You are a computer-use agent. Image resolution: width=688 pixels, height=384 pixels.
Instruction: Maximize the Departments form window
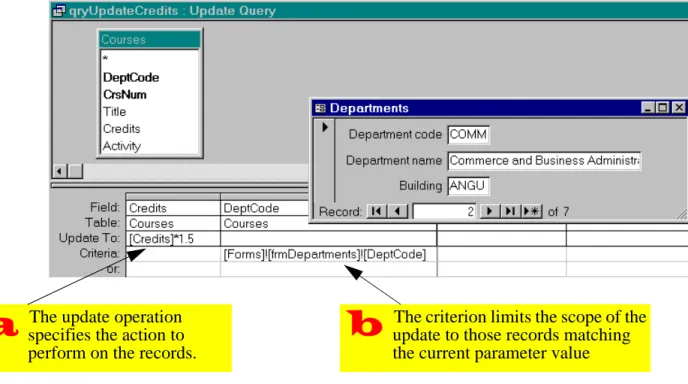point(663,108)
